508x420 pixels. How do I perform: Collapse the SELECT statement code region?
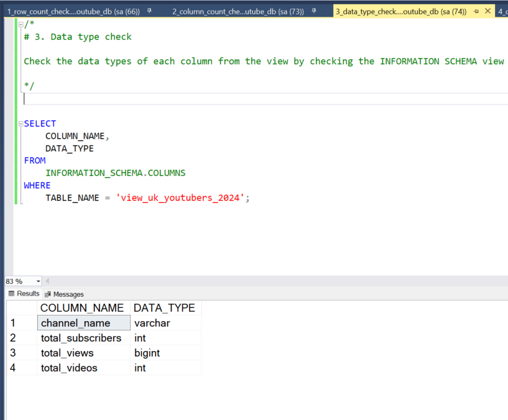21,123
